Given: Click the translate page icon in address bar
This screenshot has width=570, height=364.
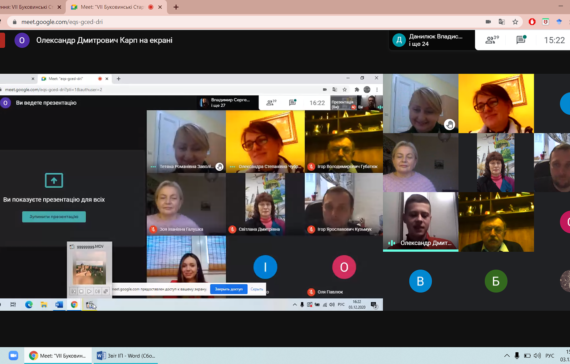Looking at the screenshot, I should coord(502,22).
